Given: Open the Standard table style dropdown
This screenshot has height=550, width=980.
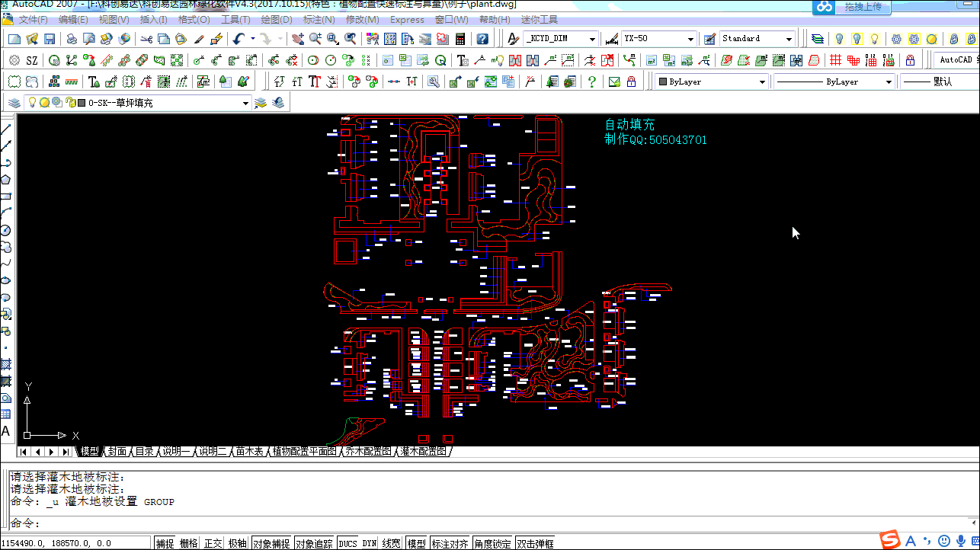Looking at the screenshot, I should [757, 39].
